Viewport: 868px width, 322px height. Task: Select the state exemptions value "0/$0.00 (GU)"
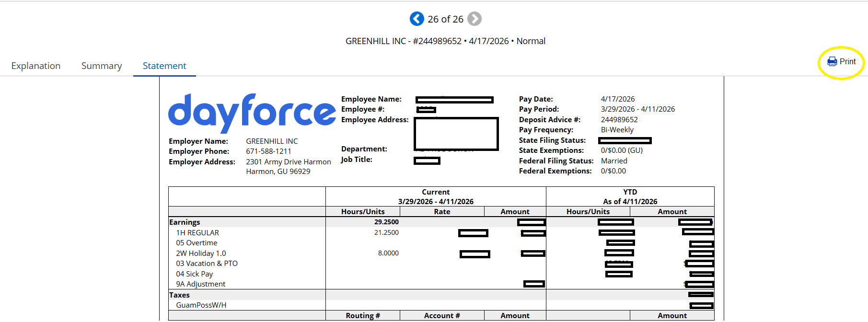(622, 150)
